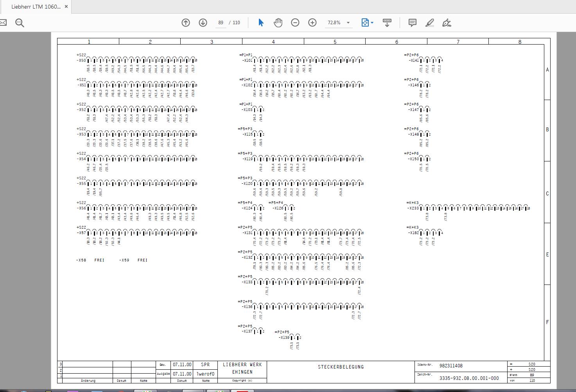Screen dimensions: 576x392
Task: Switch to the Liebherr LTM 1060 document tab
Action: point(36,7)
